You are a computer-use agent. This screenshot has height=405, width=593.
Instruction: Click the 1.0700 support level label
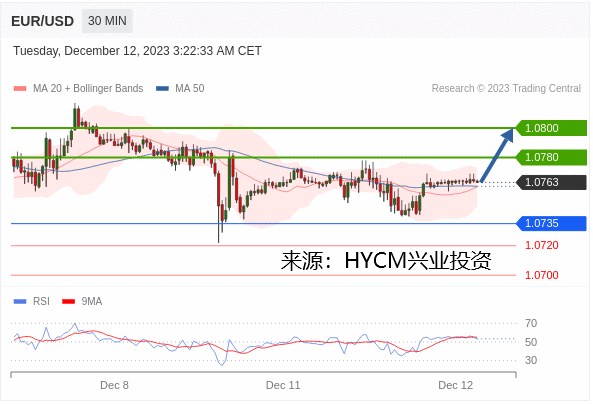(x=542, y=275)
